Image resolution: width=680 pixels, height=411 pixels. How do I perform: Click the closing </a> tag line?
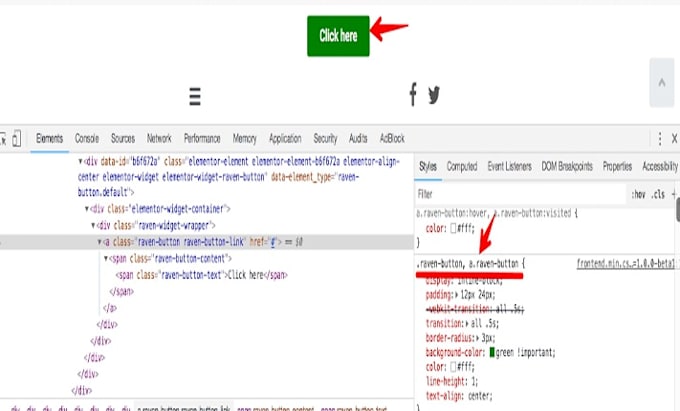tap(110, 308)
